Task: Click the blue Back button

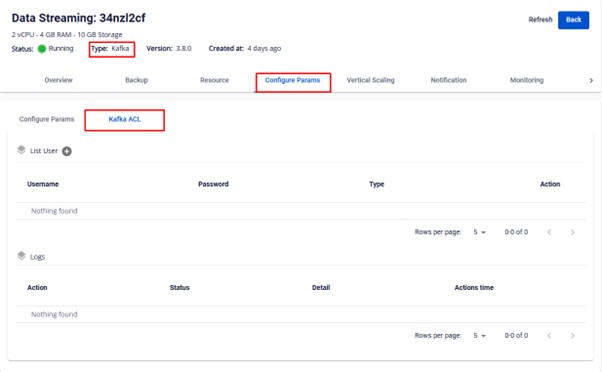Action: tap(573, 20)
